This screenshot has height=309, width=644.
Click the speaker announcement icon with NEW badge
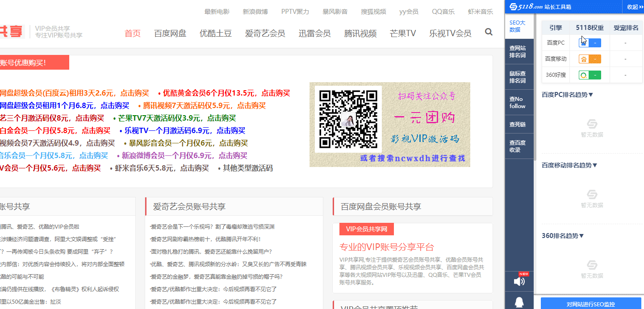pos(519,281)
